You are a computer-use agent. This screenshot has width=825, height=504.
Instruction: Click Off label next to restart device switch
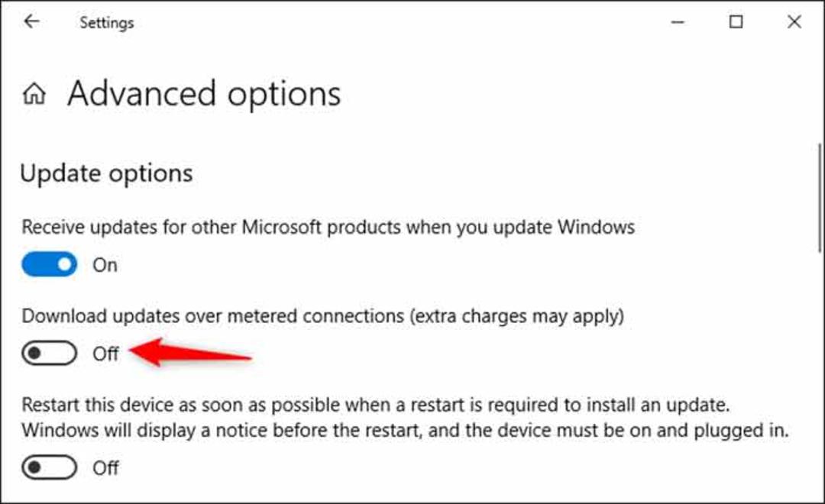click(105, 467)
